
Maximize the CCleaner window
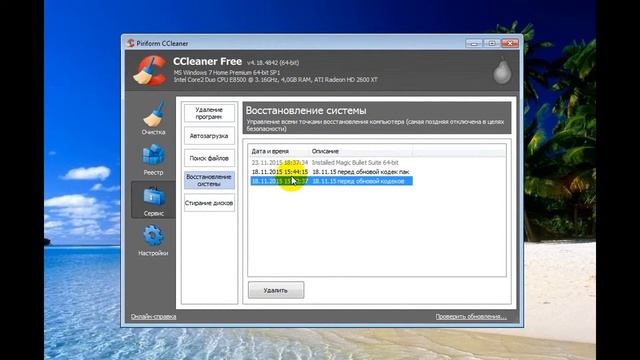click(x=491, y=43)
